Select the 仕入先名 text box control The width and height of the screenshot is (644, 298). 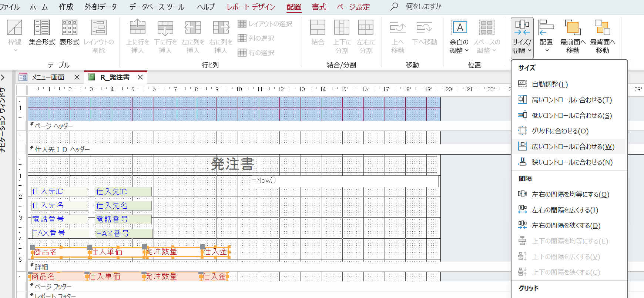pyautogui.click(x=123, y=205)
